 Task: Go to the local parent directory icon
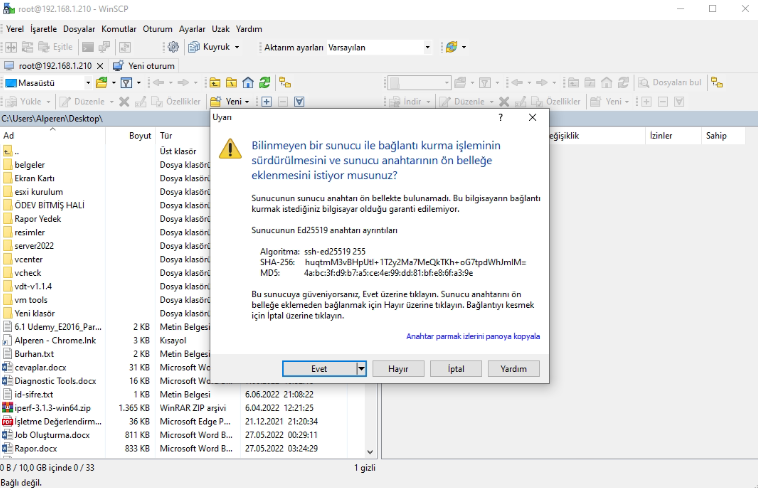[215, 83]
